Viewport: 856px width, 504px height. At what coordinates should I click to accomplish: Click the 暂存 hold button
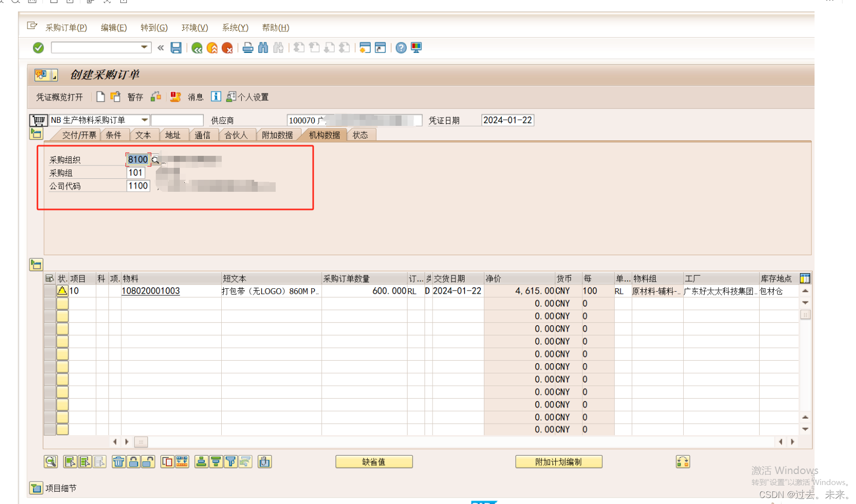click(x=135, y=97)
